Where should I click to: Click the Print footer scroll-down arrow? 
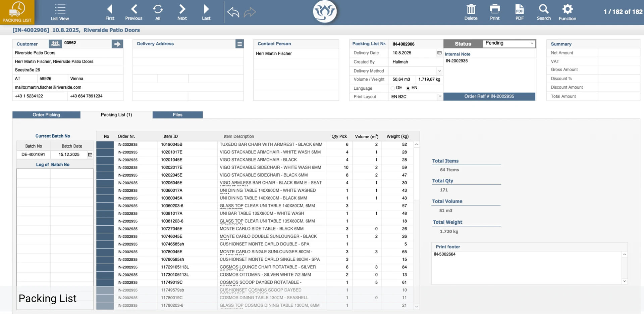click(625, 281)
